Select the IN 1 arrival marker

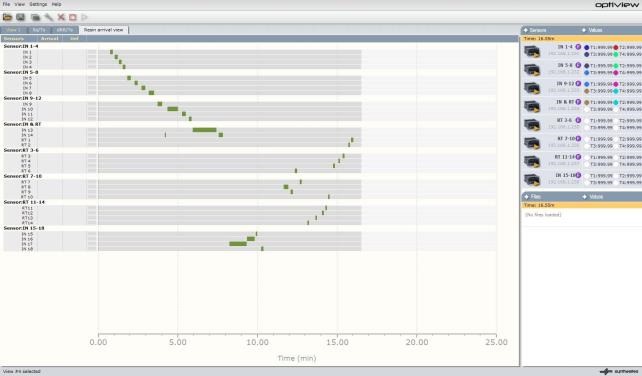111,52
